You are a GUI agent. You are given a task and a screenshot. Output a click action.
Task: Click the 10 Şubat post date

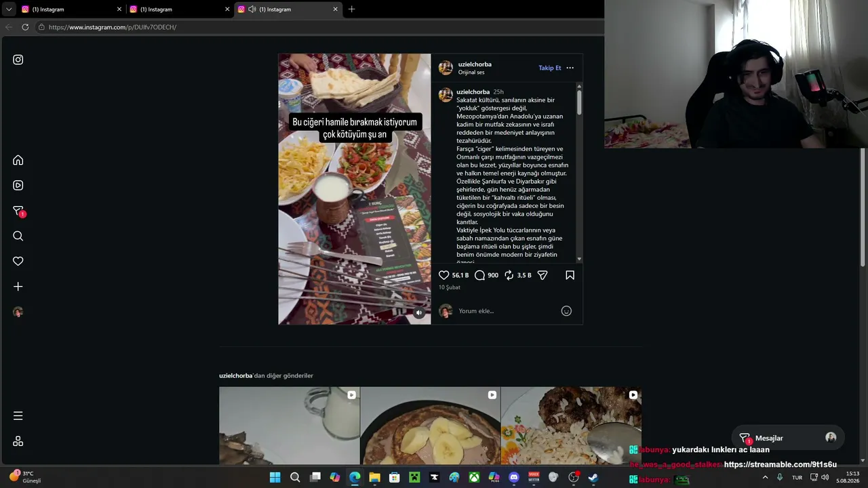[450, 287]
